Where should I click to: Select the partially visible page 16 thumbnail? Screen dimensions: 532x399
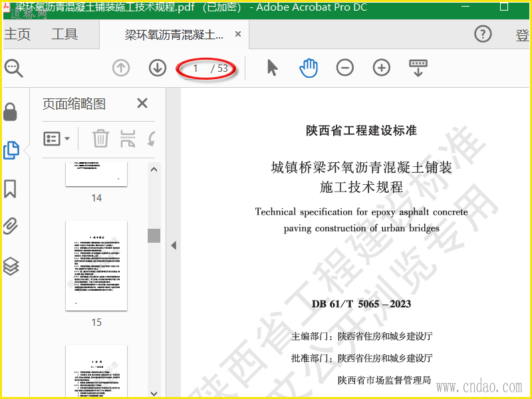[x=96, y=371]
